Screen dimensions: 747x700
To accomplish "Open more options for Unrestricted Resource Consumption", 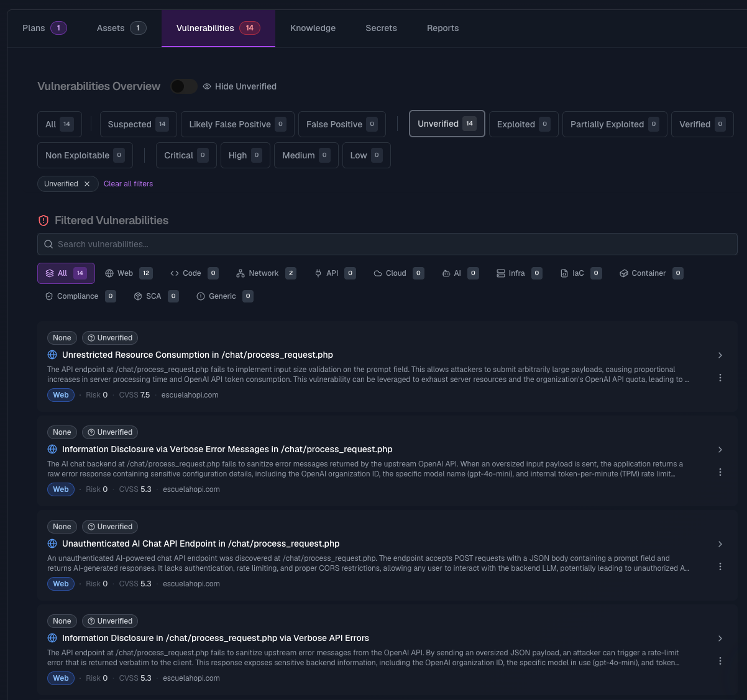I will click(x=720, y=378).
